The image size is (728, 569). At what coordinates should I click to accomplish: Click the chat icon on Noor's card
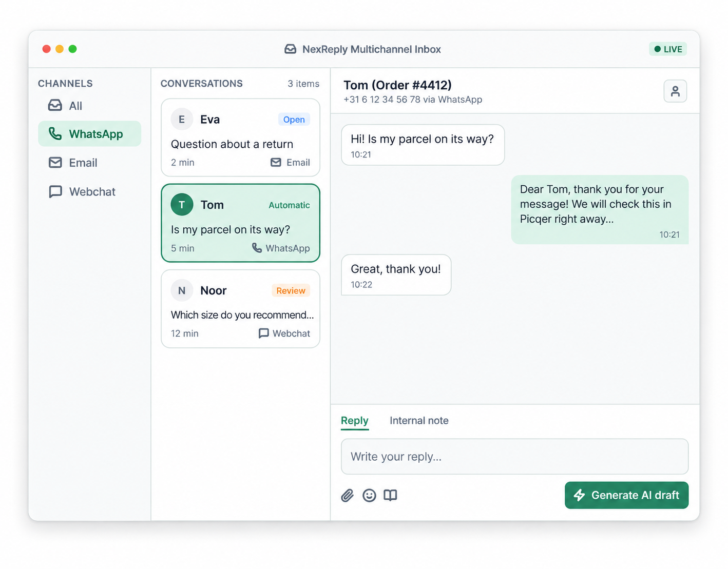(x=263, y=333)
